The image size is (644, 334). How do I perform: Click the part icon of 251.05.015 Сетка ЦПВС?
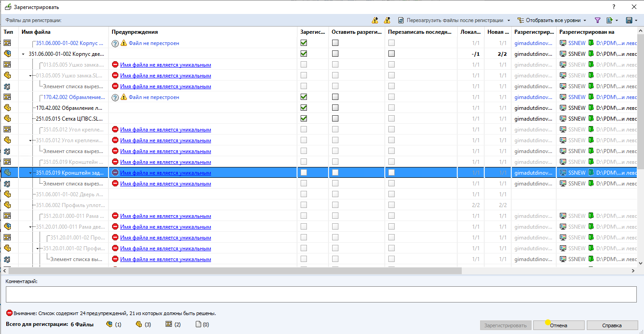click(7, 119)
